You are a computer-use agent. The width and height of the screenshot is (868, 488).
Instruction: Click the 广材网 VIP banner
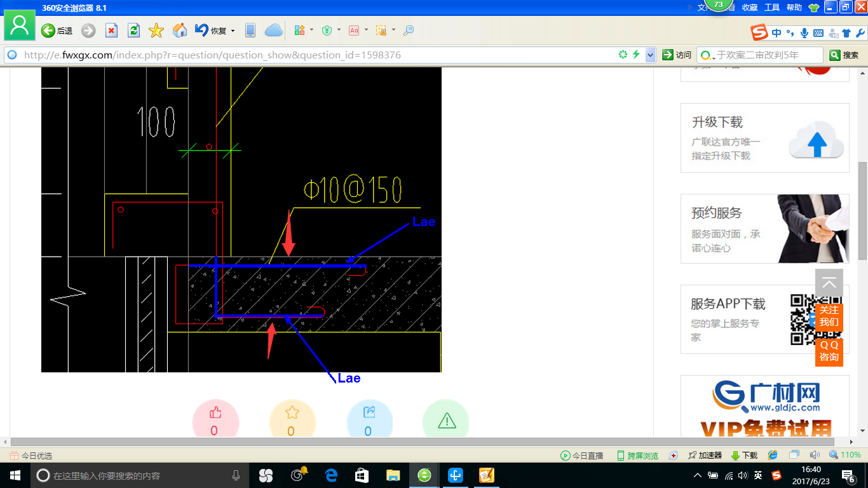(x=765, y=407)
